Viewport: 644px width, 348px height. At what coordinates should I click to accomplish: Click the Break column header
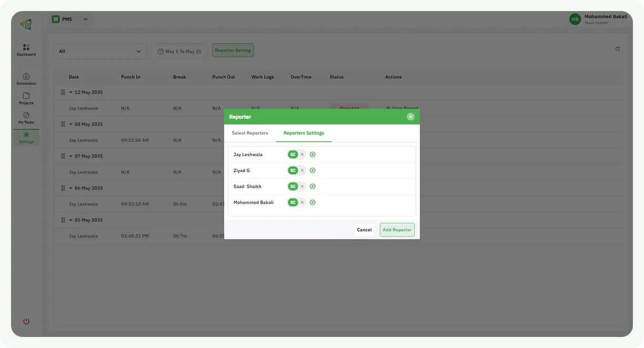179,77
